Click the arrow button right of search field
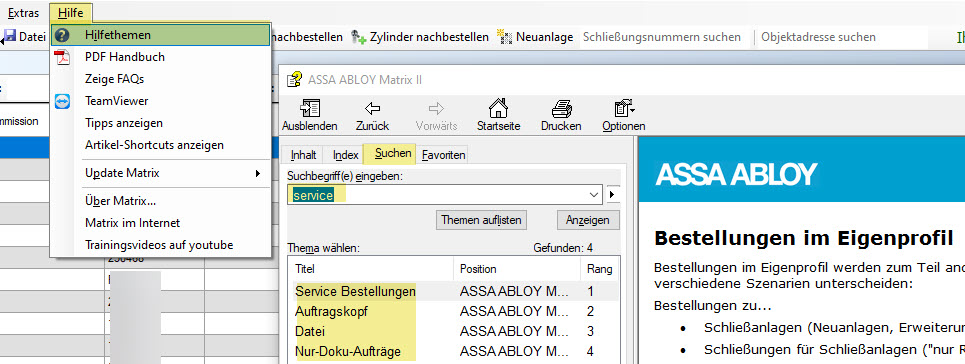Screen dimensions: 965x364 613,195
